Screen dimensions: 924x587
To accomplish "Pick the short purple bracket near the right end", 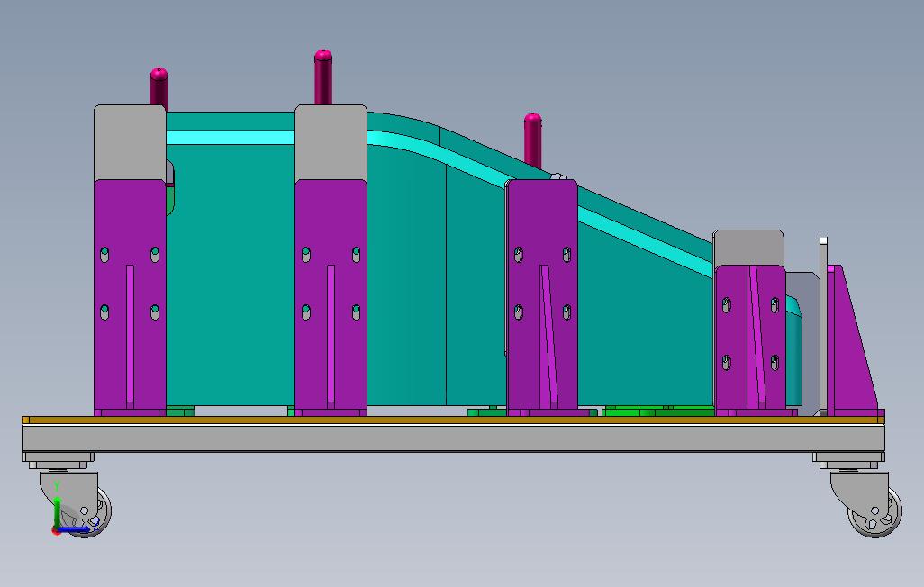I will [x=749, y=340].
